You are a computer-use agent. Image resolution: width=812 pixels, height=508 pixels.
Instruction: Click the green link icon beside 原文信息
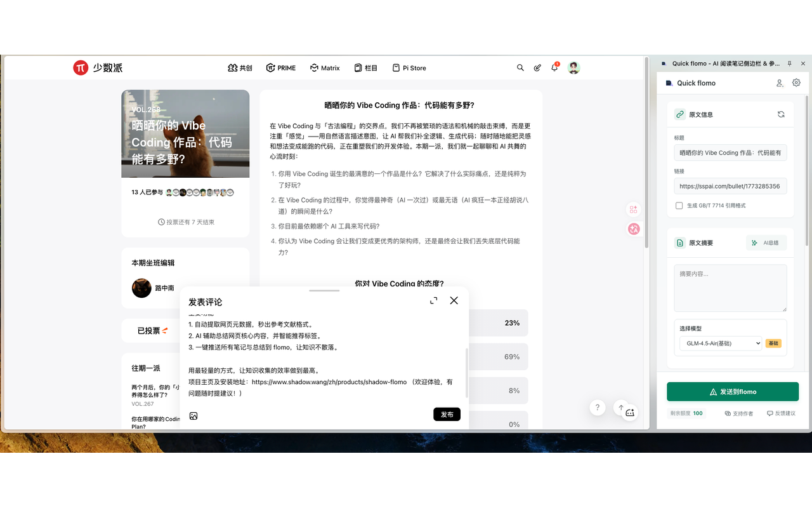[x=680, y=114]
